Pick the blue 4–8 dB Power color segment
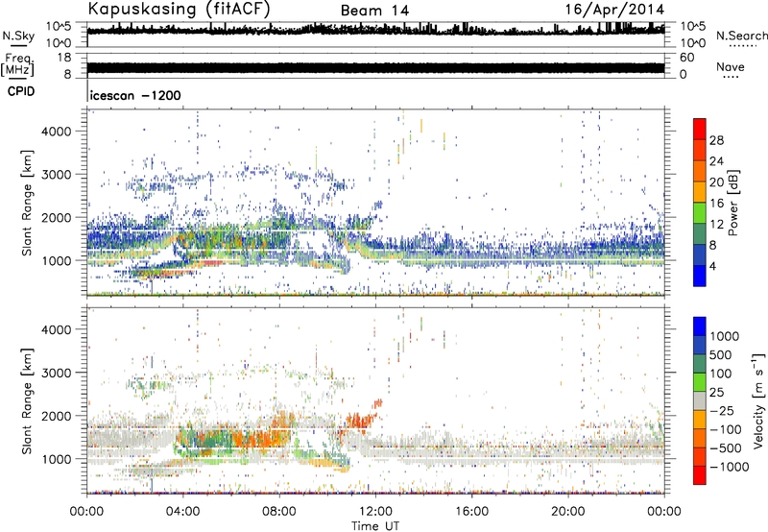Image resolution: width=768 pixels, height=532 pixels. point(700,254)
